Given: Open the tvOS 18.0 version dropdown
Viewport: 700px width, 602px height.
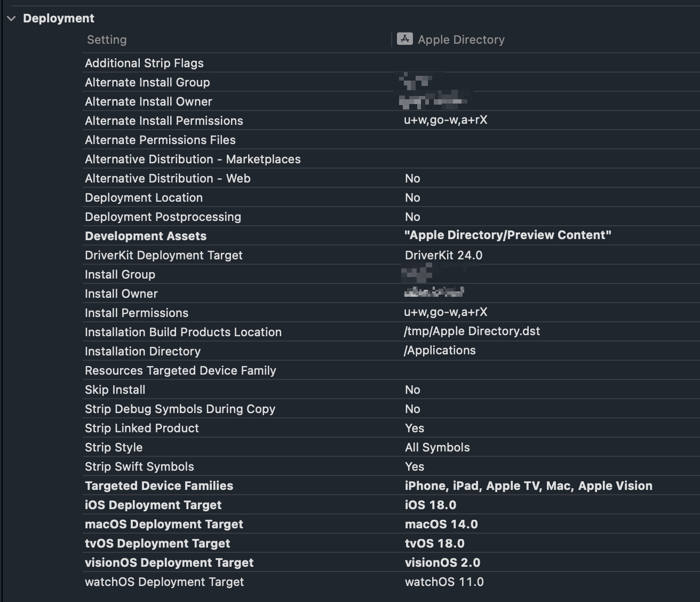Looking at the screenshot, I should click(x=435, y=543).
